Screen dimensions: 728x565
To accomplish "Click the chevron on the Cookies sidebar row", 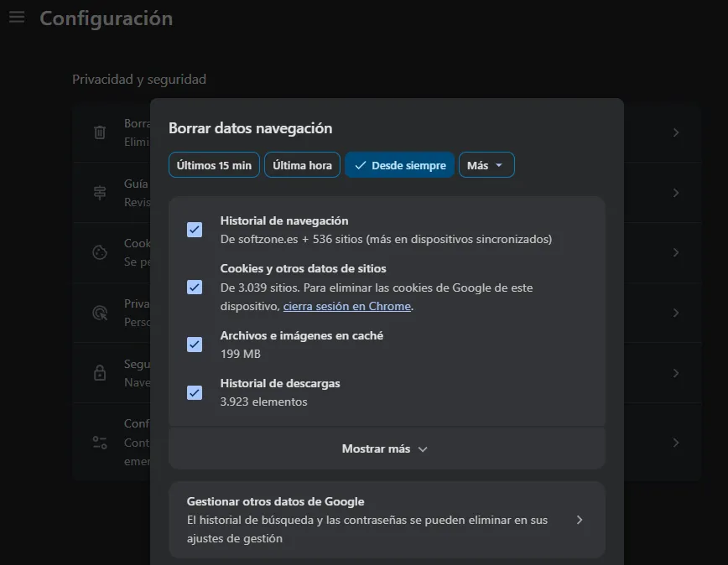I will [x=676, y=252].
